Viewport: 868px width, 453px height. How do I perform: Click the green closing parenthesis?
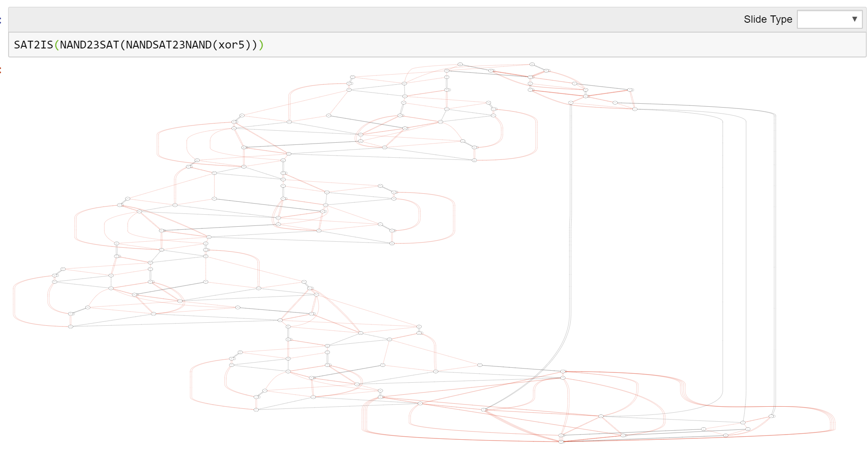[261, 45]
